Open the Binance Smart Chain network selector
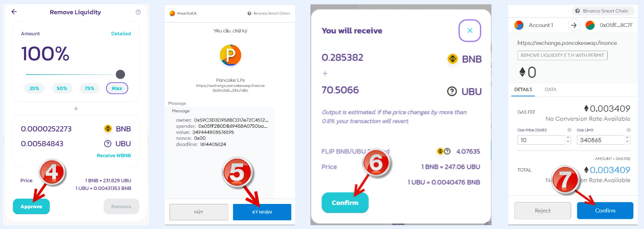Screen dimensions: 644x229 click(x=602, y=11)
